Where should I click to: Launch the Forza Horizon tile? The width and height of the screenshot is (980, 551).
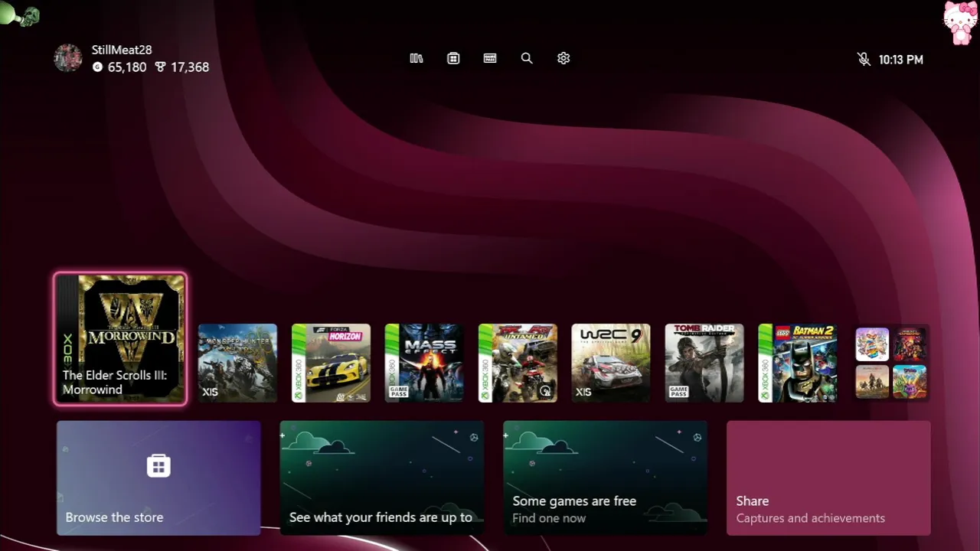(331, 363)
